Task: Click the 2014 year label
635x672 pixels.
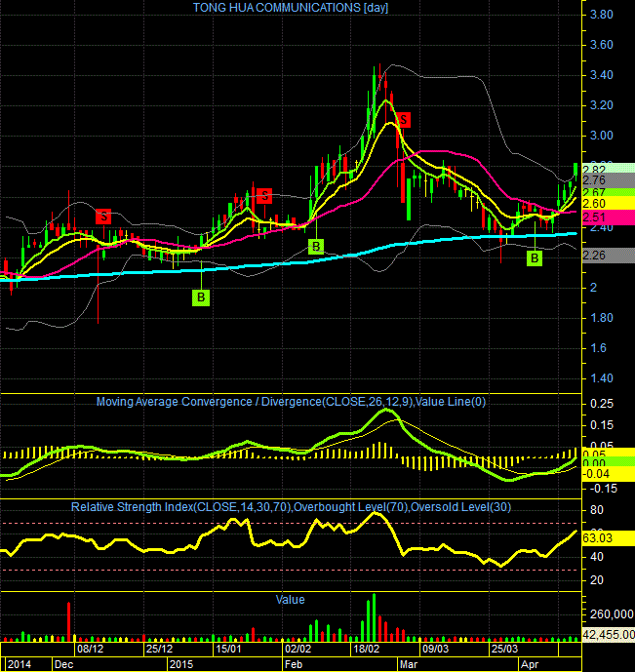Action: click(20, 665)
